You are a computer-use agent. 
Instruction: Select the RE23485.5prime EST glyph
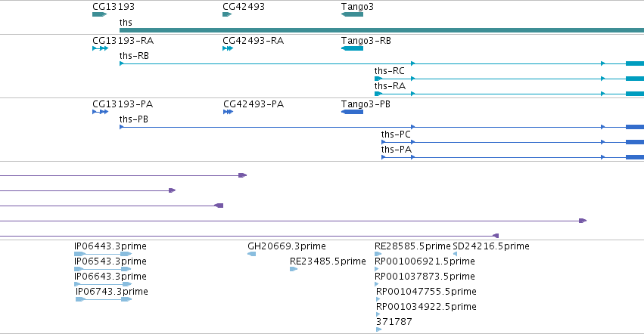pyautogui.click(x=294, y=269)
